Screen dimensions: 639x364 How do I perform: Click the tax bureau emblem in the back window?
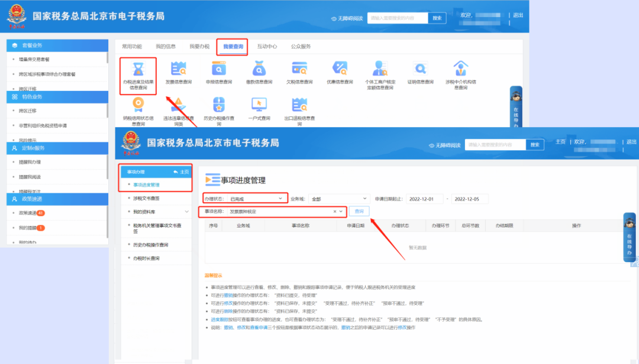(17, 16)
